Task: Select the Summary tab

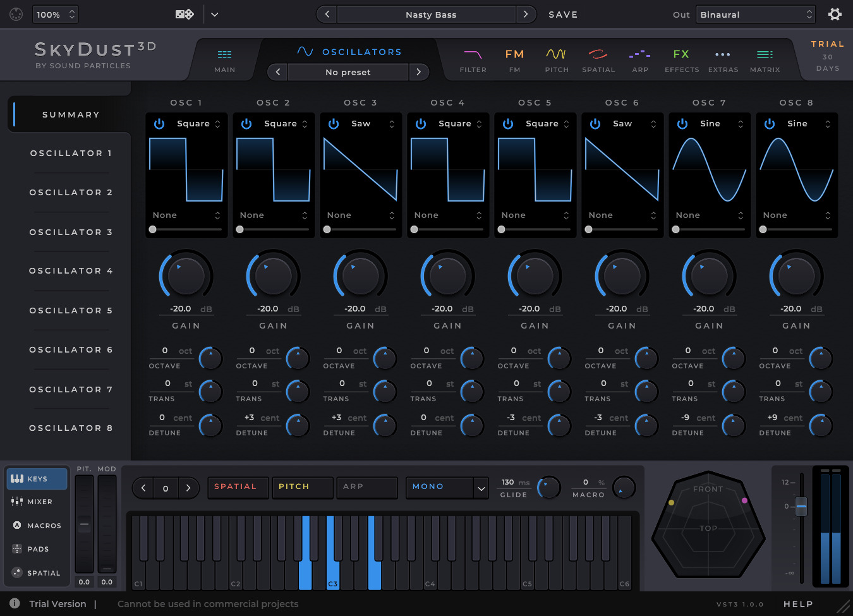Action: (71, 114)
